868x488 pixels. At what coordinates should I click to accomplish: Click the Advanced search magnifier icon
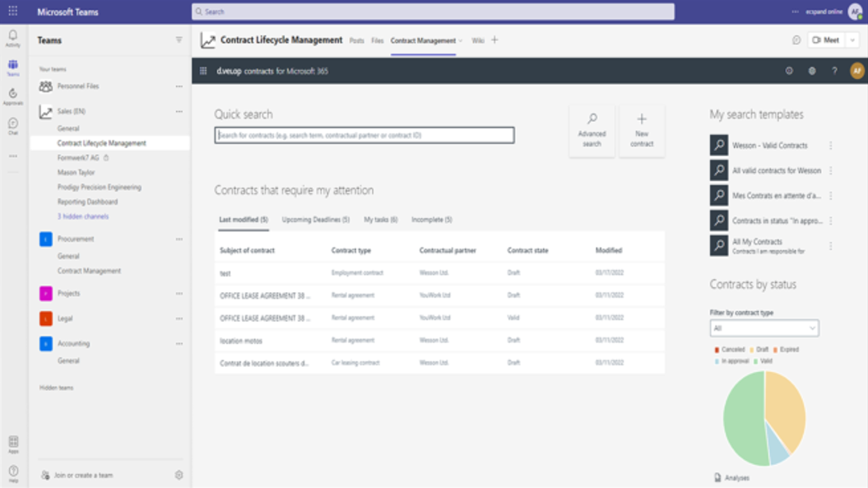pos(592,119)
